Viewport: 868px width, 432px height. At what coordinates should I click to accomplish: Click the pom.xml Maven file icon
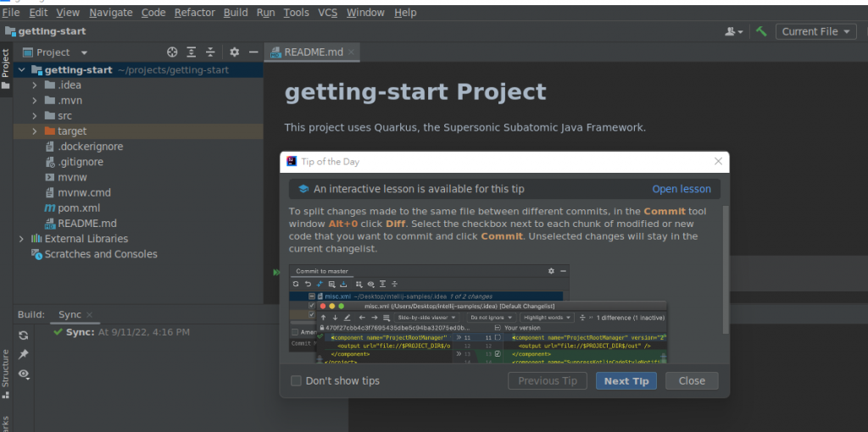(49, 208)
